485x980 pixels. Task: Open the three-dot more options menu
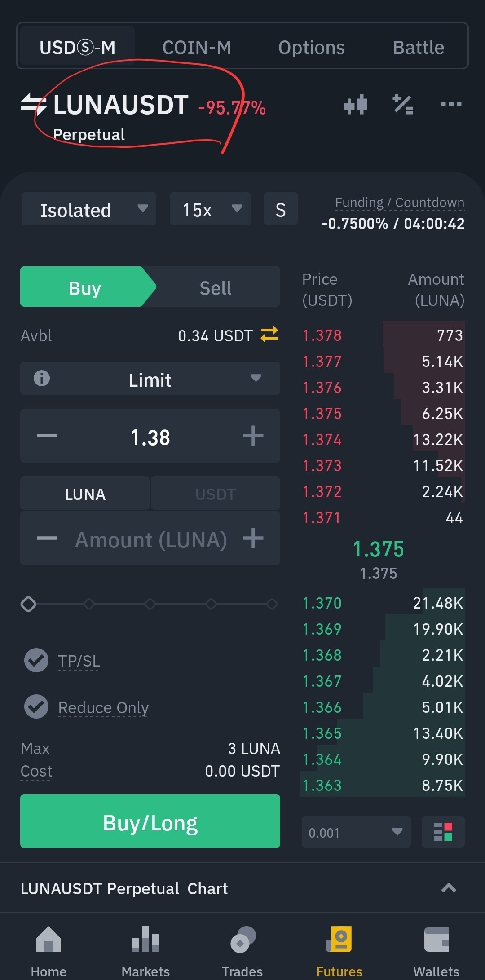(x=451, y=105)
